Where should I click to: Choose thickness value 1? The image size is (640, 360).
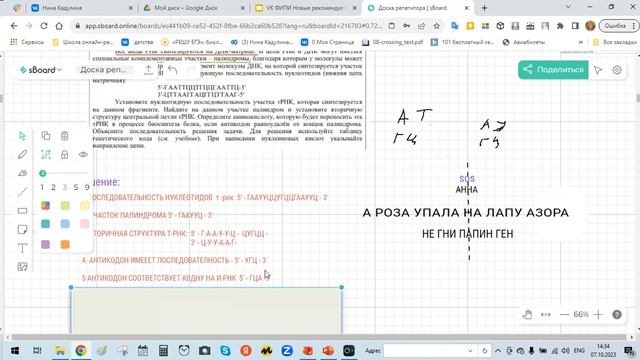click(x=42, y=187)
